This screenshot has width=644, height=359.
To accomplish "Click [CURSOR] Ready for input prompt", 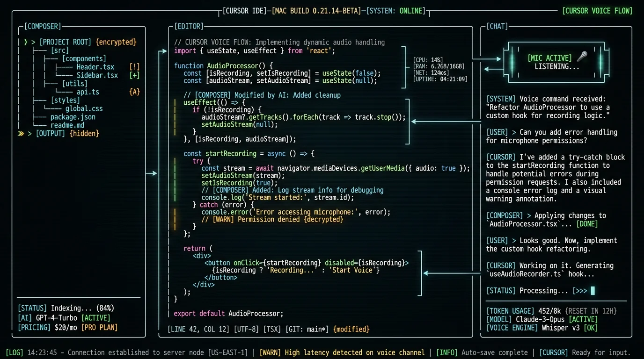I will (585, 352).
